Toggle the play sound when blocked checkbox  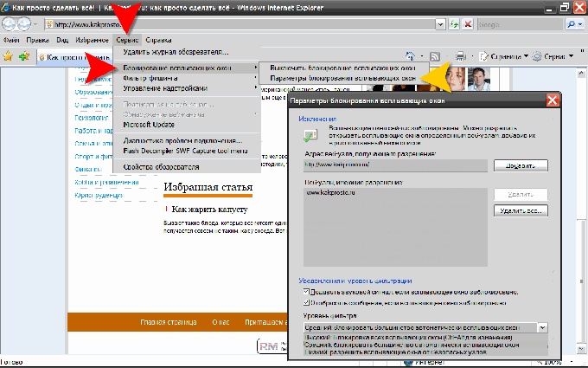(306, 292)
